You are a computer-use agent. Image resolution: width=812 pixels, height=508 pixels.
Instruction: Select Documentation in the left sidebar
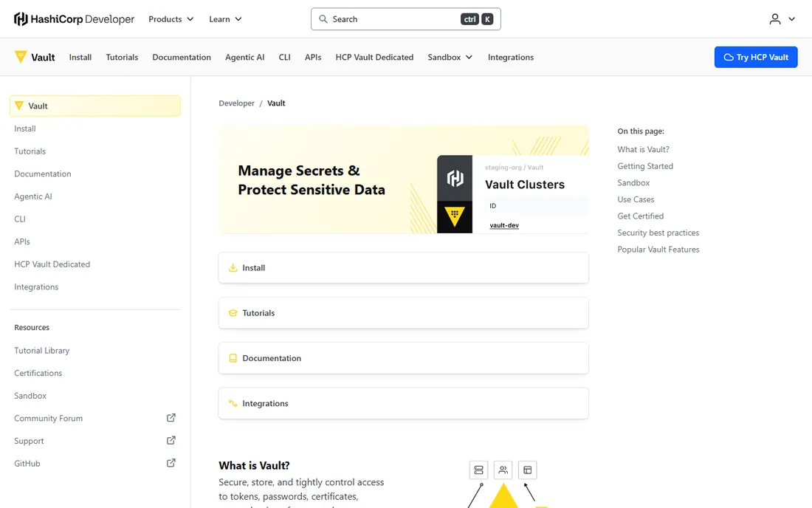[43, 174]
